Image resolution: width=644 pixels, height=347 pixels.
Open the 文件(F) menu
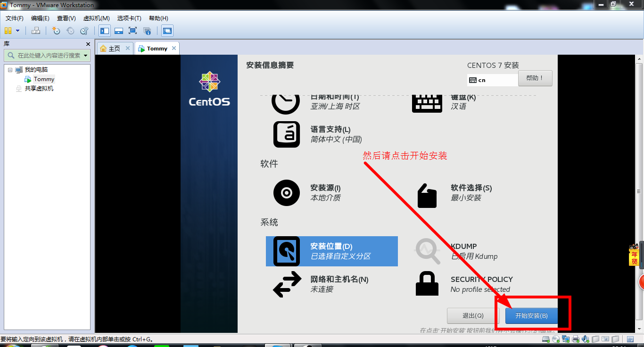tap(15, 18)
